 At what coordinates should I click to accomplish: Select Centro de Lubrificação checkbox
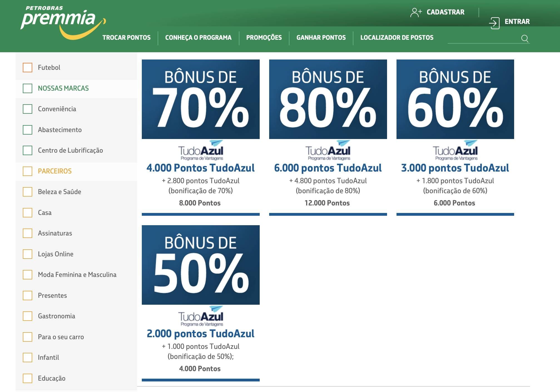pyautogui.click(x=28, y=150)
